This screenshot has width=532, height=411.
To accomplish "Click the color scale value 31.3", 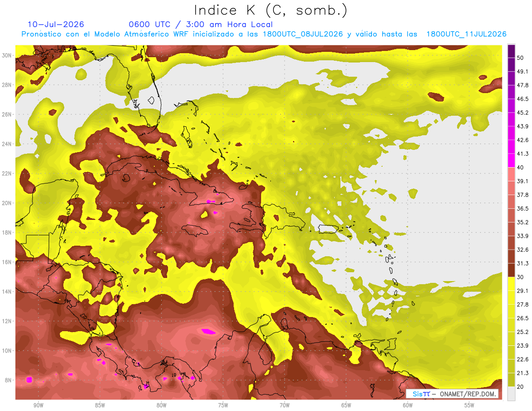I will pos(523,263).
